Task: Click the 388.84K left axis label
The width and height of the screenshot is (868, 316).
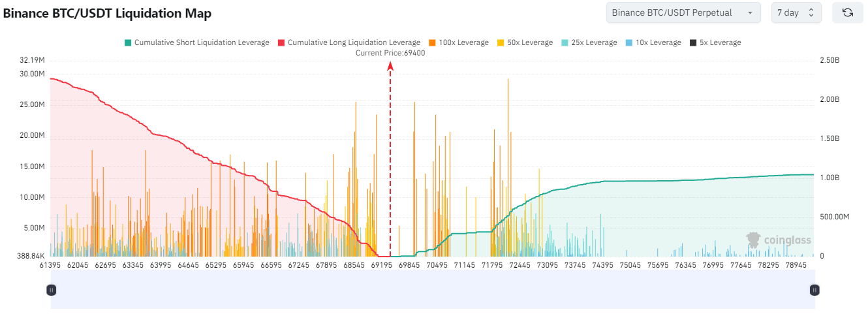Action: coord(31,256)
